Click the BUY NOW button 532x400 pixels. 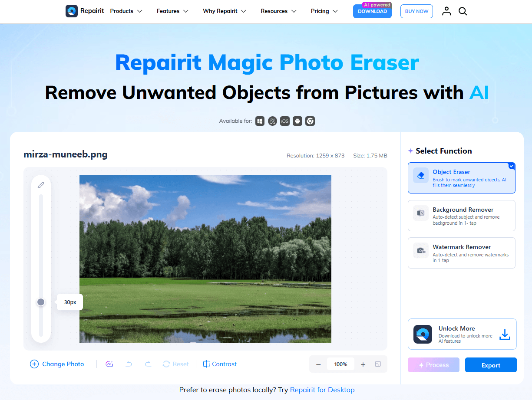416,11
